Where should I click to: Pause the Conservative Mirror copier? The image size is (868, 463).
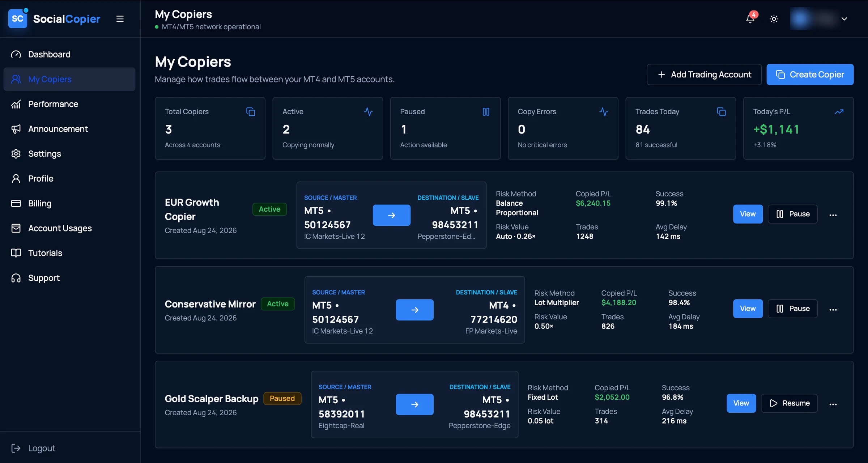click(x=792, y=309)
